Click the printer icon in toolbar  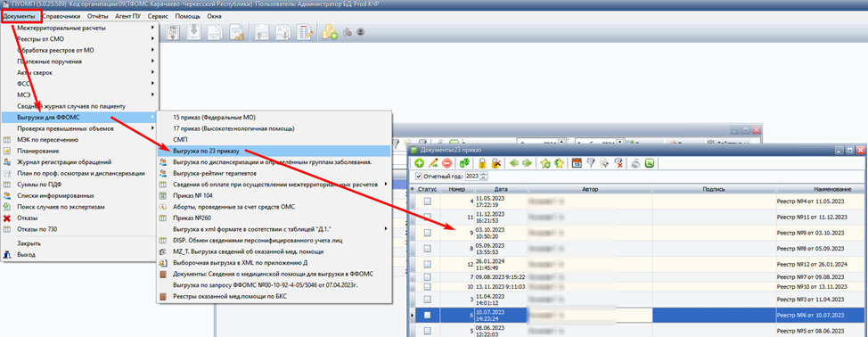tap(636, 163)
